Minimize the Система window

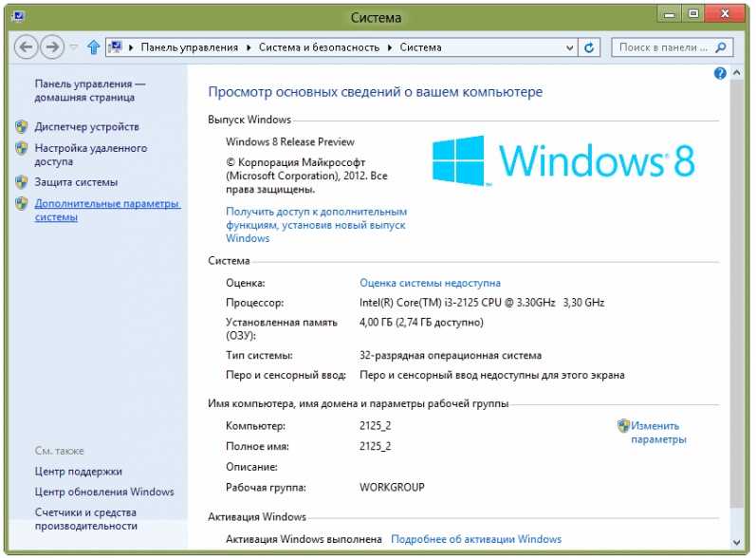670,14
